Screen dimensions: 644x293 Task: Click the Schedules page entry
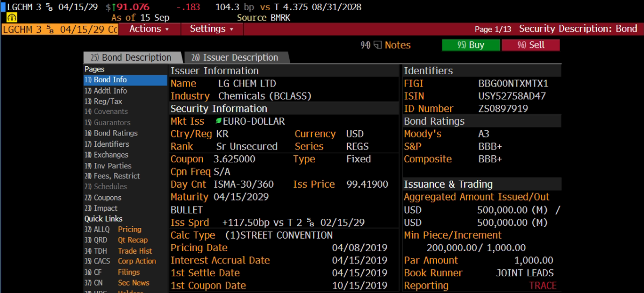(x=105, y=187)
